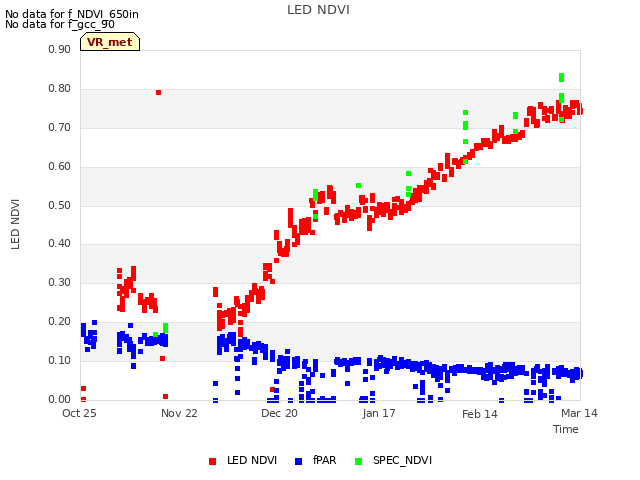640x480 pixels.
Task: Click the rotated LED NDVI y-axis label
Action: 15,224
